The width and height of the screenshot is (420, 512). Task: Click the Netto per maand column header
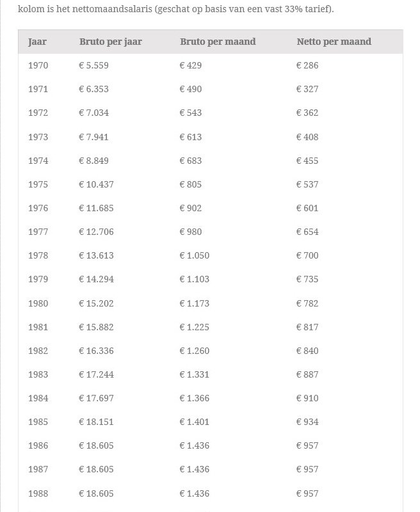click(334, 42)
